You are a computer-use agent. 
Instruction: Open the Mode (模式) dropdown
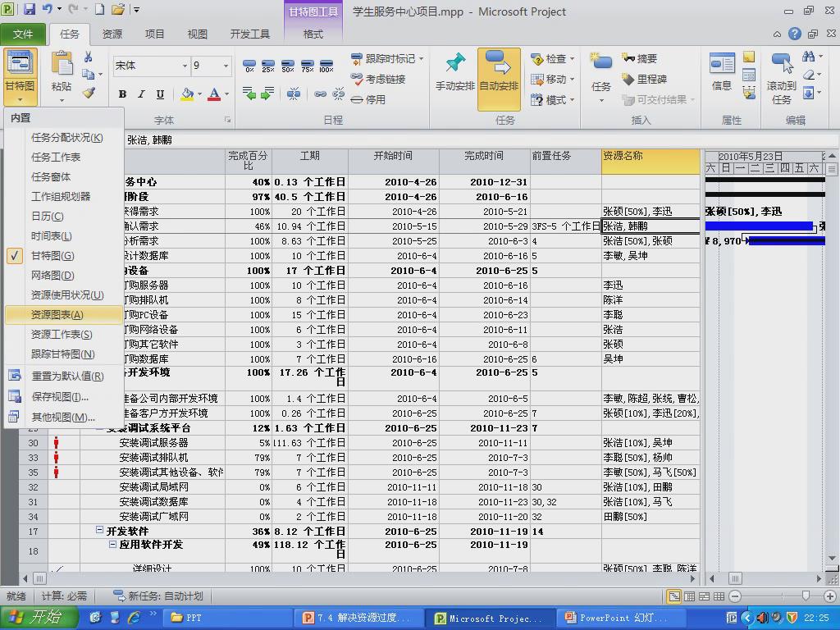[x=553, y=99]
